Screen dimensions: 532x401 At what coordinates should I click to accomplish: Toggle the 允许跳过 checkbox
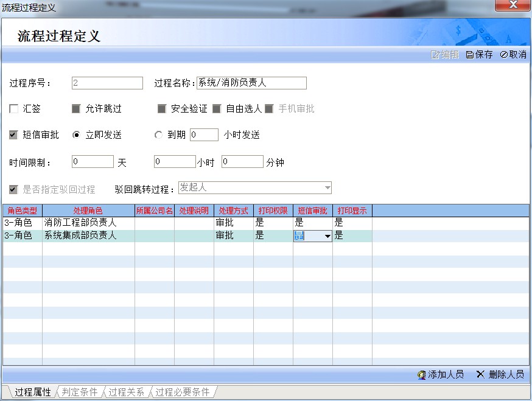pyautogui.click(x=76, y=109)
